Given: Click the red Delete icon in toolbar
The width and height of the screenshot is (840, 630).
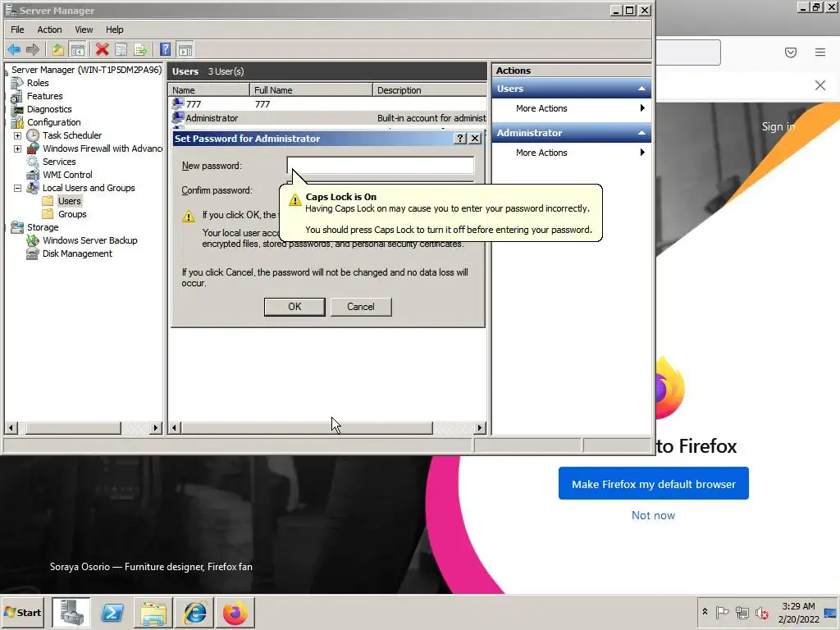Looking at the screenshot, I should (102, 50).
